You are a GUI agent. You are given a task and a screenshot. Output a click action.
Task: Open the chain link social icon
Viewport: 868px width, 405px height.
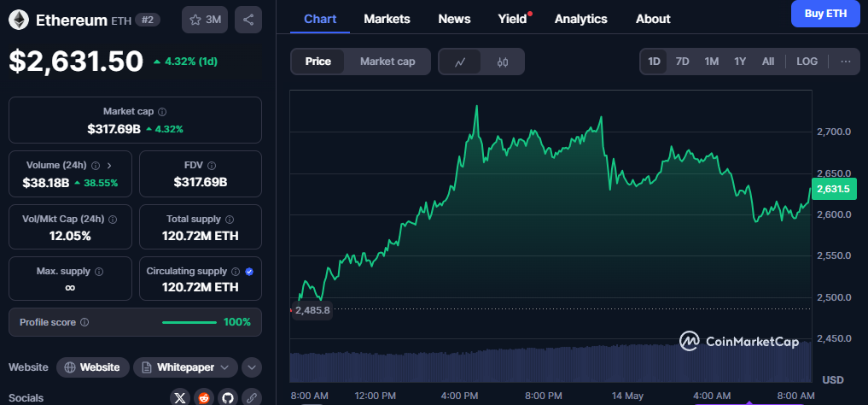pos(251,397)
